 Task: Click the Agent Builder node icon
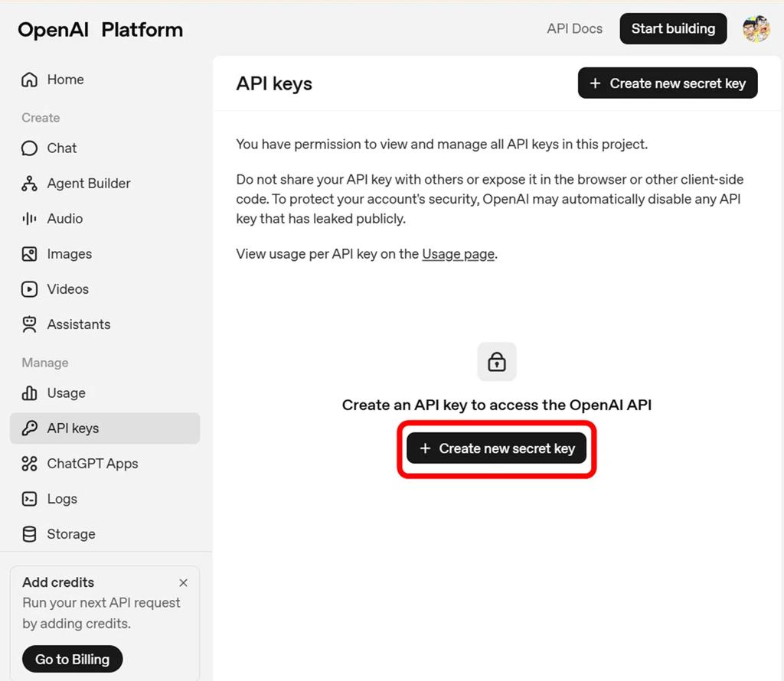coord(30,184)
